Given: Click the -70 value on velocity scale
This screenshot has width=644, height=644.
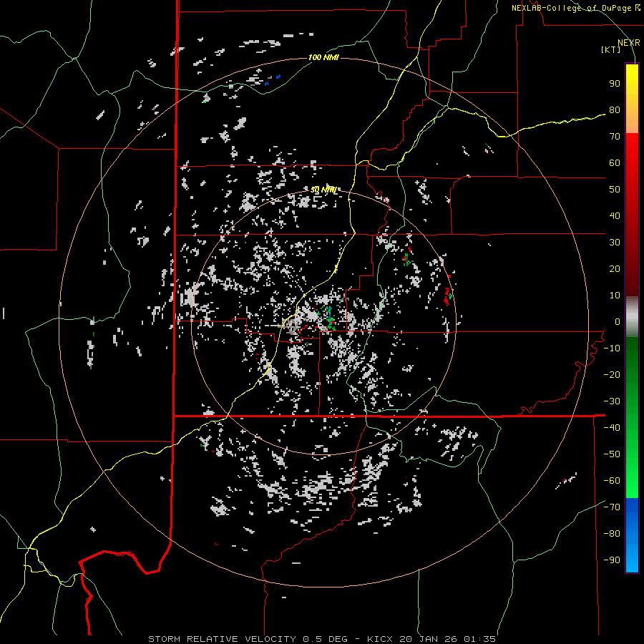Looking at the screenshot, I should [x=612, y=507].
